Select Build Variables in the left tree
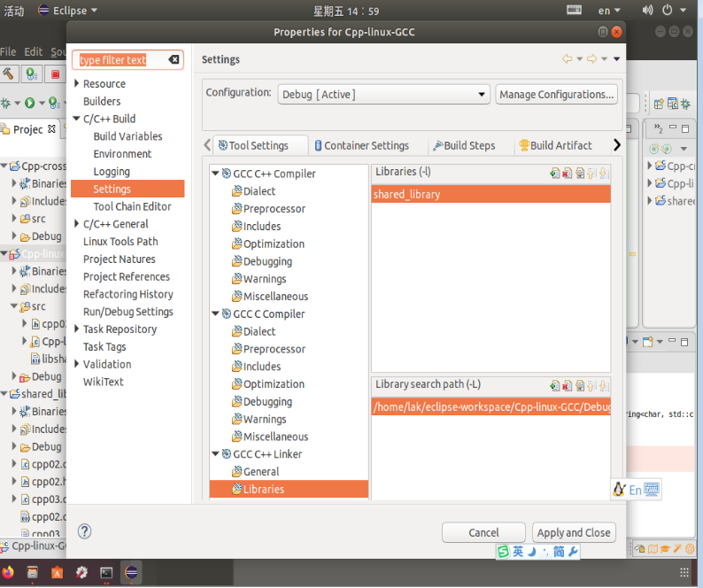 pyautogui.click(x=127, y=135)
